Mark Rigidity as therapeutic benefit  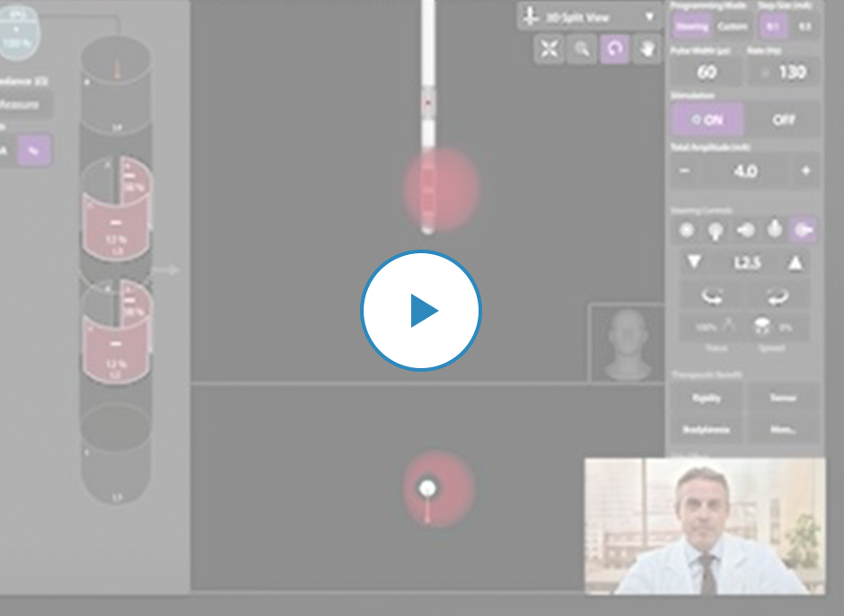tap(707, 398)
